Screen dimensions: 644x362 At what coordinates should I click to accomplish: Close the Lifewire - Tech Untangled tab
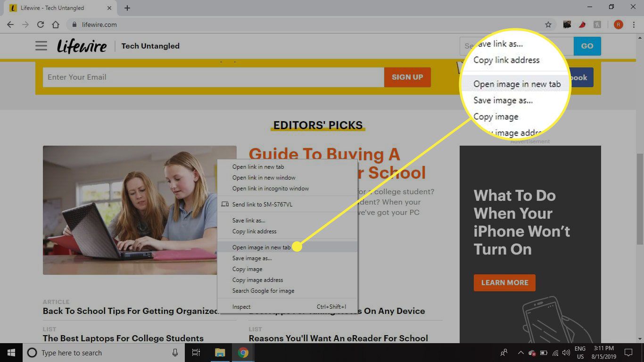(109, 8)
